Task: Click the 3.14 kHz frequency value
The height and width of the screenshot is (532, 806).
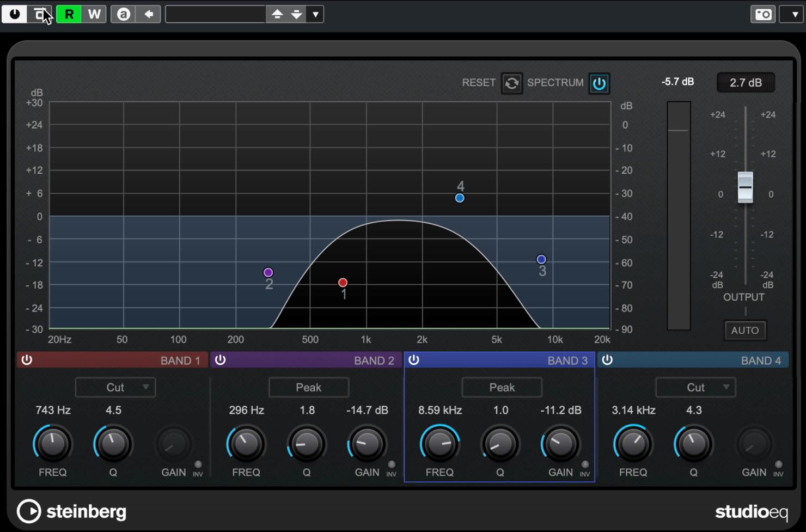Action: tap(633, 410)
